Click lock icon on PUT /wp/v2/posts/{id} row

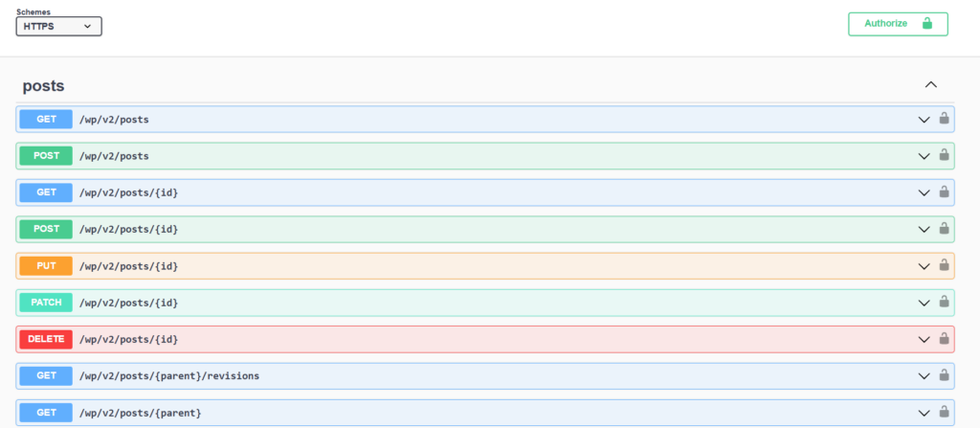pyautogui.click(x=944, y=265)
